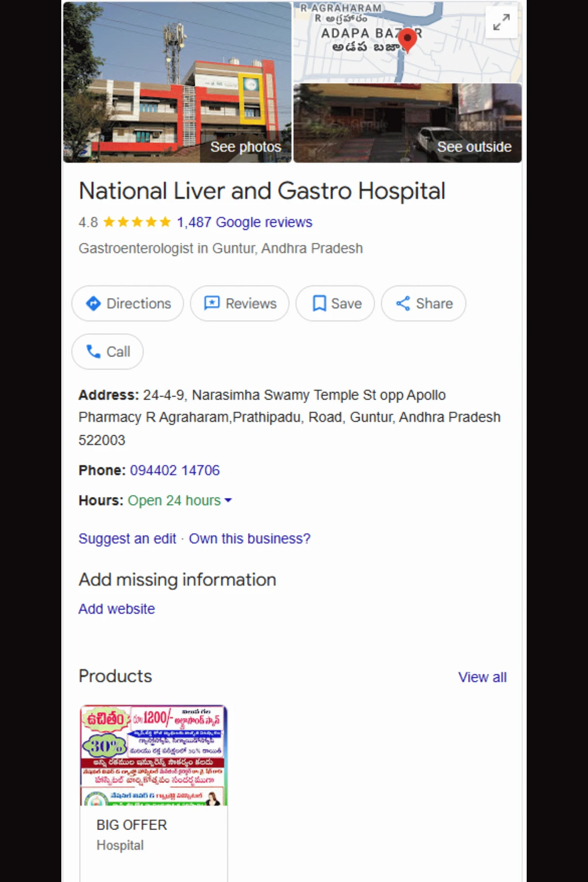The height and width of the screenshot is (882, 588).
Task: Click the Save bookmark icon
Action: tap(319, 303)
